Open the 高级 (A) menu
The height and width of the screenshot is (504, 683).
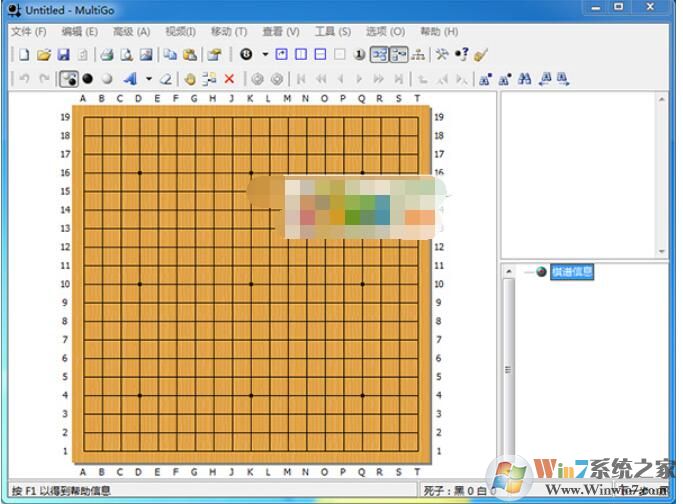click(x=132, y=32)
